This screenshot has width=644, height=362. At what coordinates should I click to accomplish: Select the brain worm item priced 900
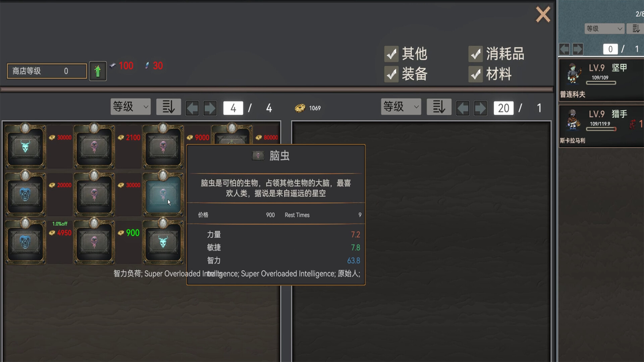94,241
